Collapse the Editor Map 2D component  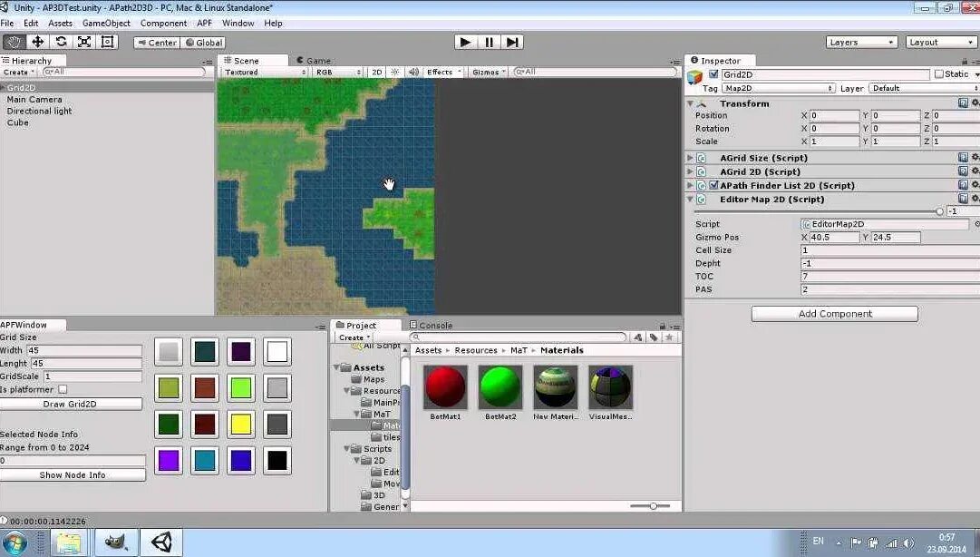[x=690, y=199]
